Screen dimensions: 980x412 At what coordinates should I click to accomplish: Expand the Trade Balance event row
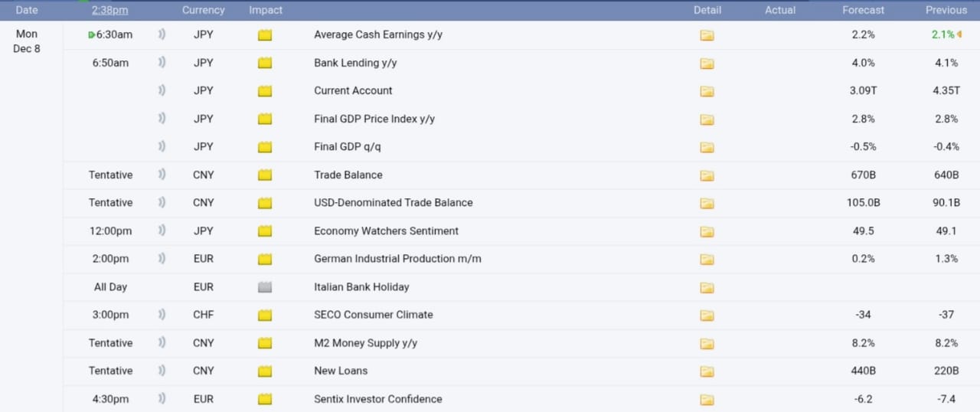coord(348,175)
